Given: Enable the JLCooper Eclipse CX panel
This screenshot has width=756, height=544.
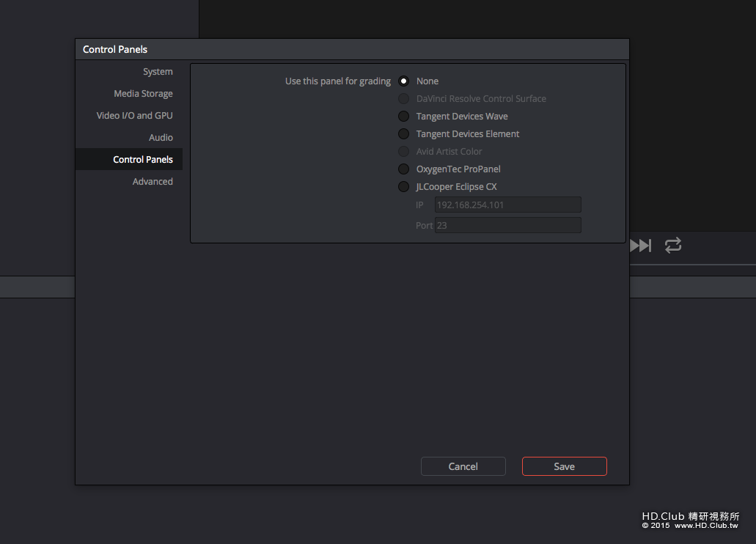Looking at the screenshot, I should click(403, 187).
